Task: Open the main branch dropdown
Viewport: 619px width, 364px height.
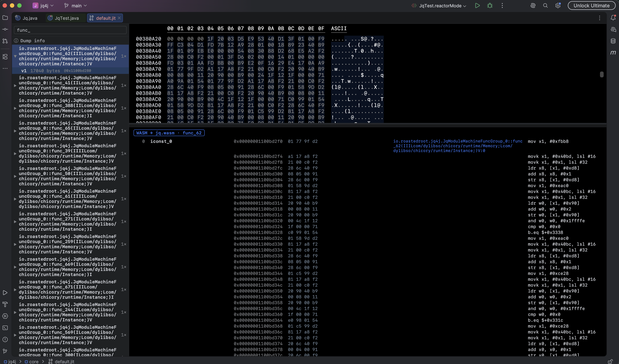Action: [75, 5]
